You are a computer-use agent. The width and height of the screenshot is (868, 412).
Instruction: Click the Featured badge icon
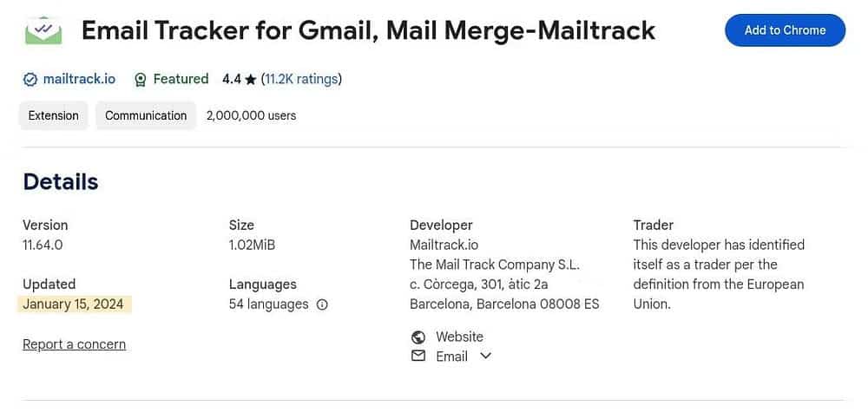(141, 80)
